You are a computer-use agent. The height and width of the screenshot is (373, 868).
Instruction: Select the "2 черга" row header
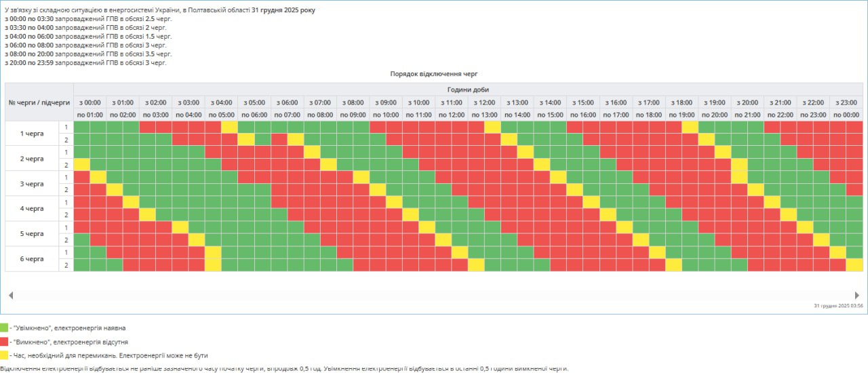click(x=32, y=159)
